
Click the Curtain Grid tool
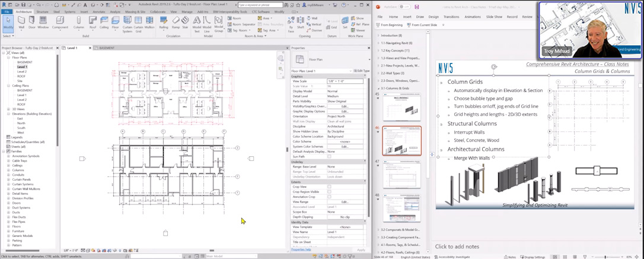[138, 23]
